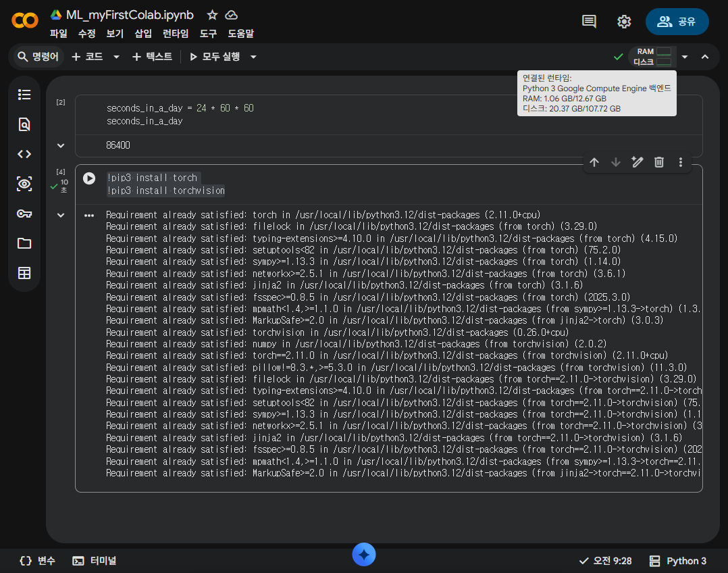Rename the notebook title ML_myFirstColab.ipynb
The width and height of the screenshot is (728, 573).
click(x=130, y=15)
